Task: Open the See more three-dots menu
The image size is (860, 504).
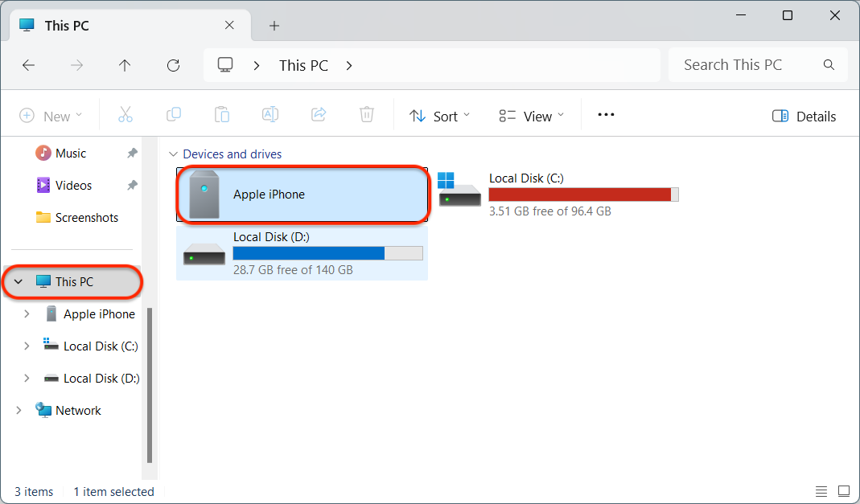Action: tap(606, 115)
